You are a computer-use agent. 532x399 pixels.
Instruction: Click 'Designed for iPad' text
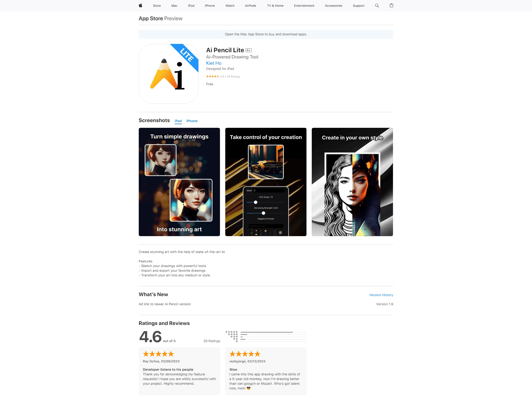point(220,69)
